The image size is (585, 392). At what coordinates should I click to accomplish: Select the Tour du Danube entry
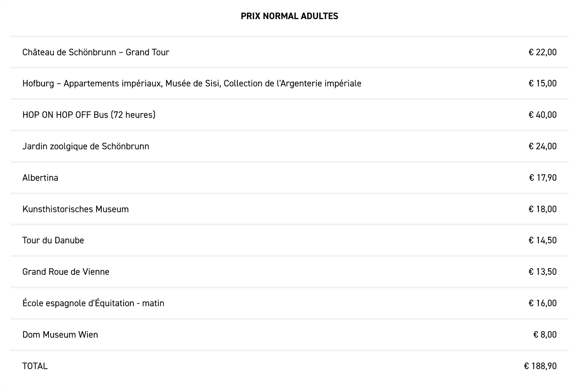click(53, 241)
